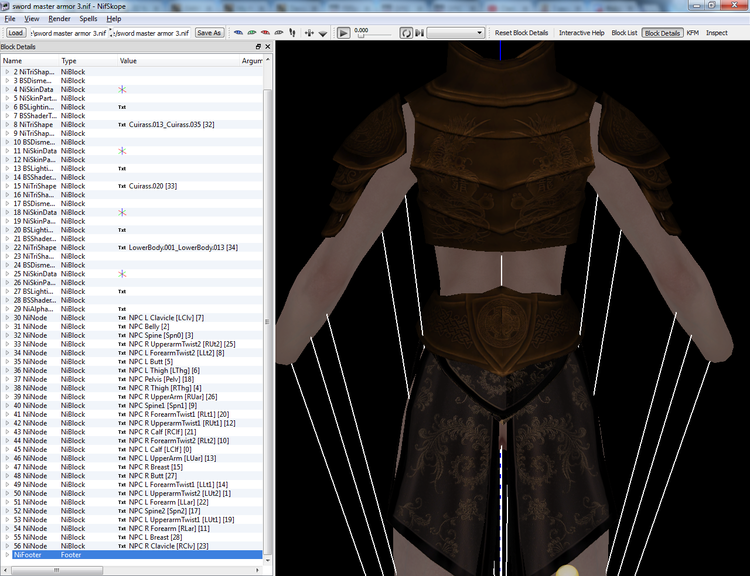This screenshot has height=576, width=750.
Task: Select the NPC R Thigh [RThg] [4] value
Action: [x=165, y=388]
